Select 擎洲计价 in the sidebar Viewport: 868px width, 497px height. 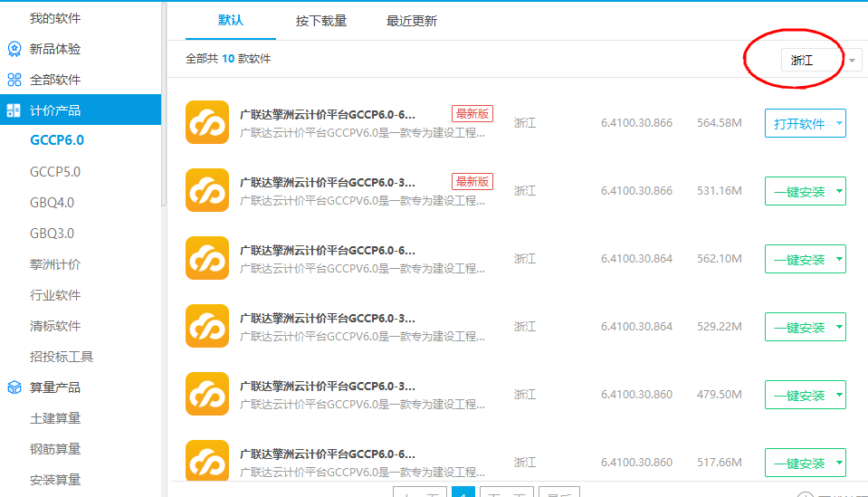tap(55, 264)
